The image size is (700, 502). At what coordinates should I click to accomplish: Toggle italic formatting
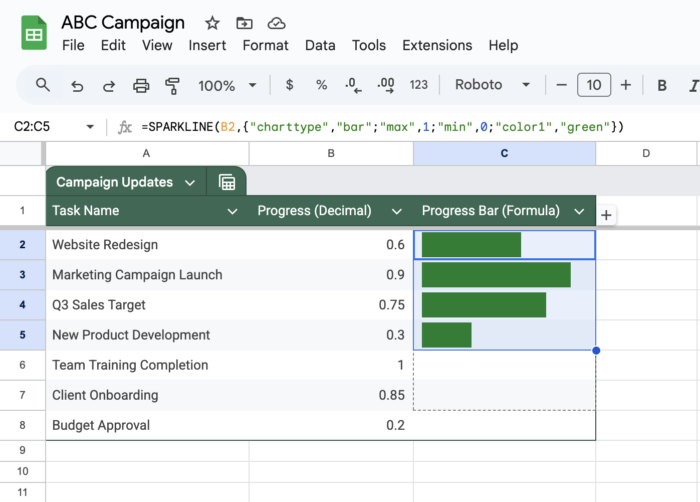pyautogui.click(x=693, y=85)
